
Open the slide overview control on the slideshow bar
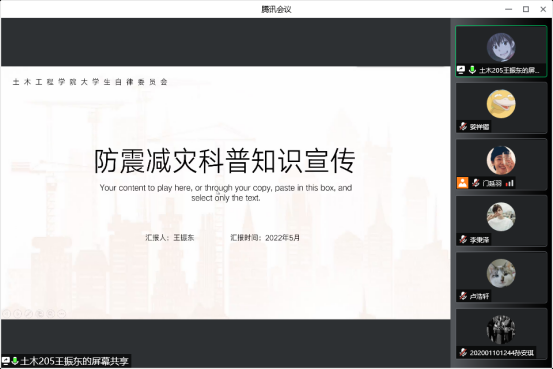click(40, 313)
